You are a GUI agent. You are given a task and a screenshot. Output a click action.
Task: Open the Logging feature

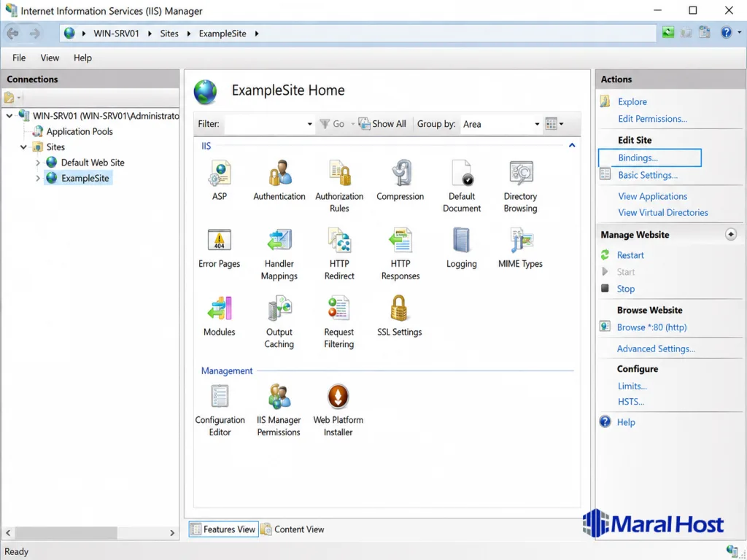(x=461, y=248)
